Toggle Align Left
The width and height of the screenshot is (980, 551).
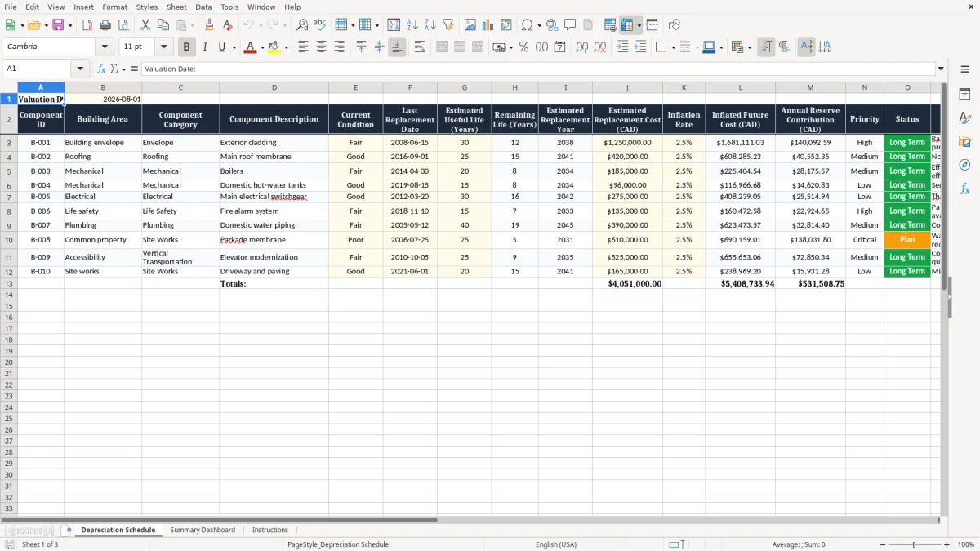tap(303, 47)
